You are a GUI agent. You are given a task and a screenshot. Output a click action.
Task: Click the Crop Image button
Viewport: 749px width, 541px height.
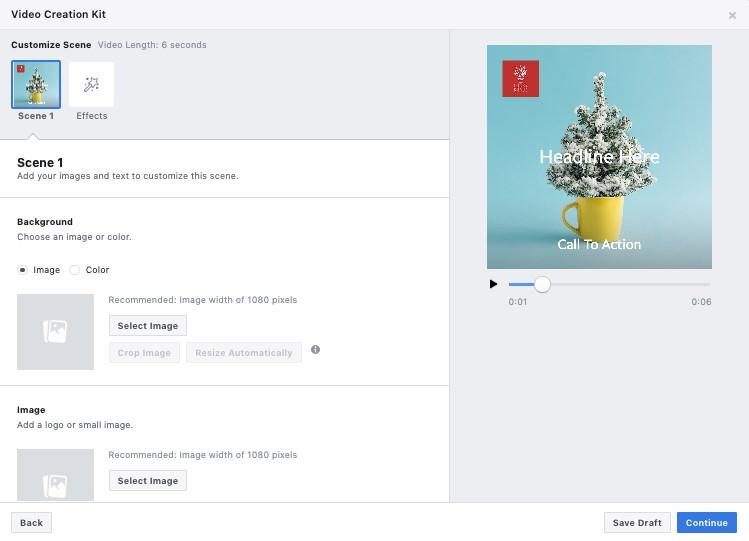point(144,353)
